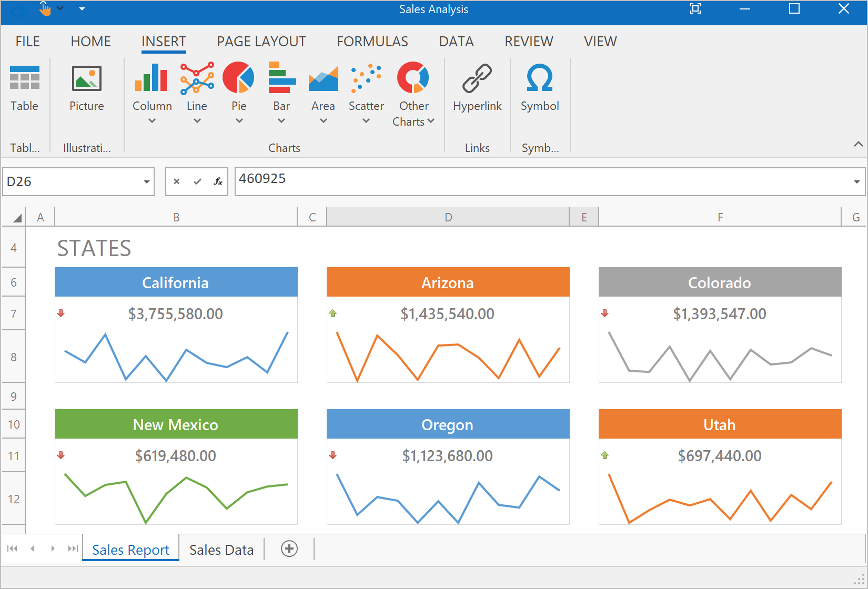Open the Sales Data sheet tab

coord(221,550)
